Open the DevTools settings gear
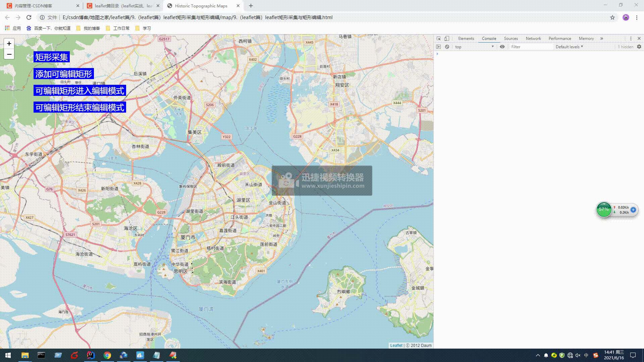The height and width of the screenshot is (362, 644). (639, 47)
